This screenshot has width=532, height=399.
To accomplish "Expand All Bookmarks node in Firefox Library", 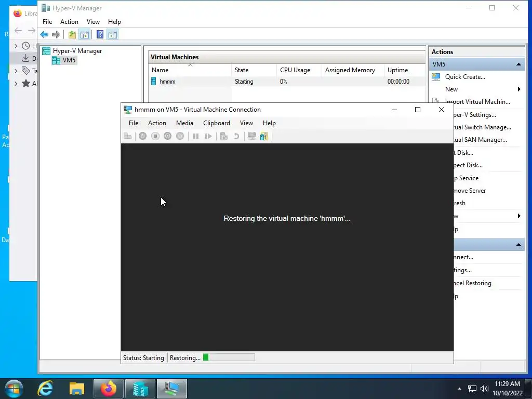I will [16, 84].
